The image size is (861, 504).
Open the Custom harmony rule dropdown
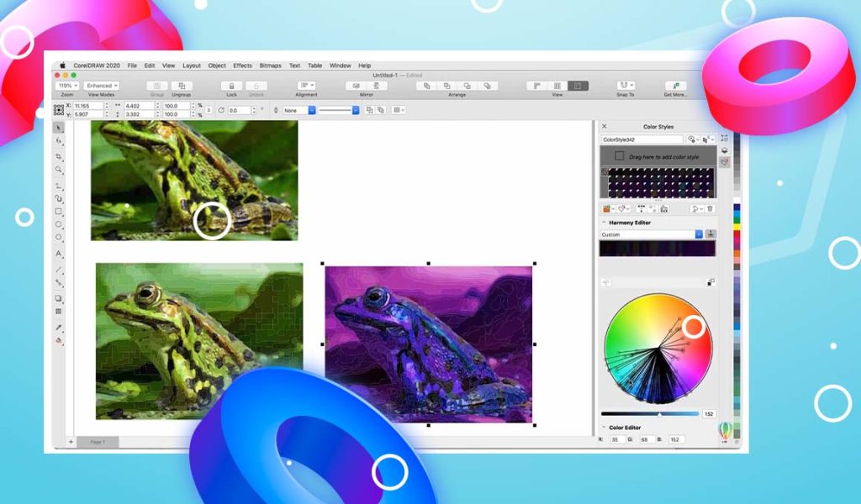tap(652, 234)
